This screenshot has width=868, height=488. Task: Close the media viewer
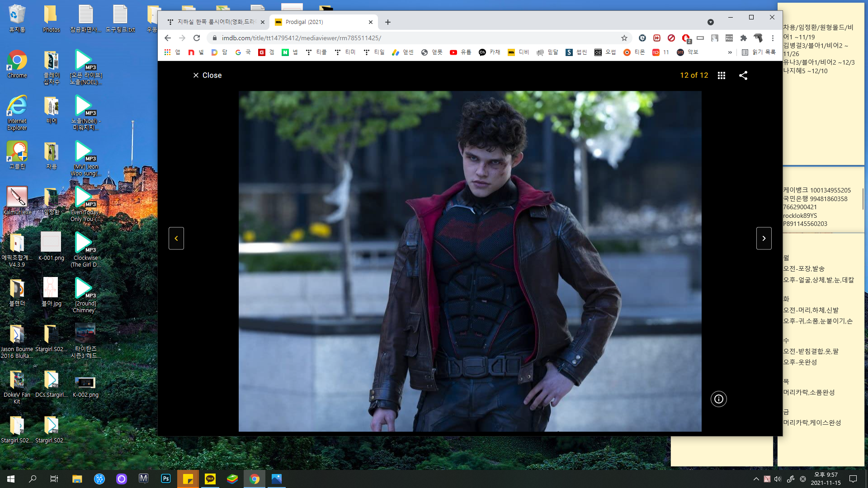coord(208,75)
